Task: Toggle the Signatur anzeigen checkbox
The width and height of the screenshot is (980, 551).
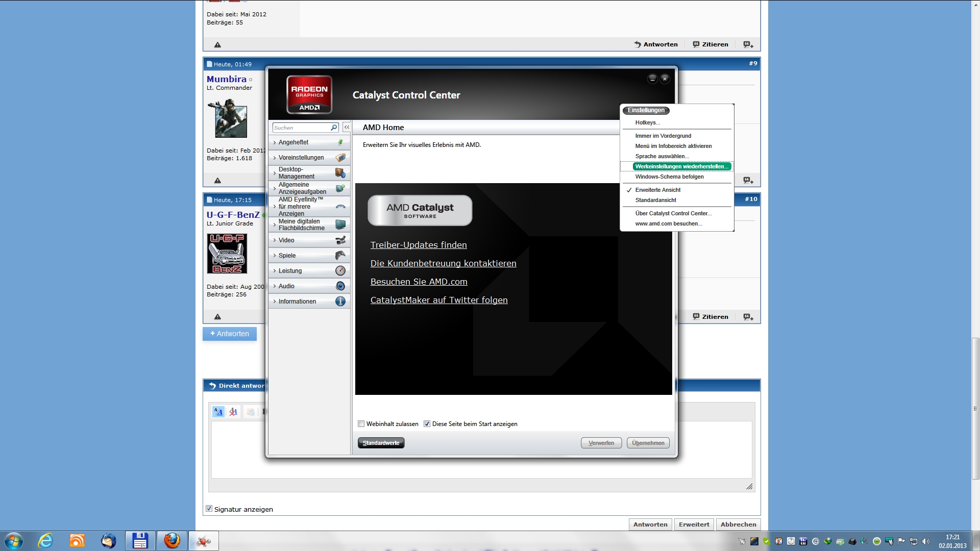Action: (209, 509)
